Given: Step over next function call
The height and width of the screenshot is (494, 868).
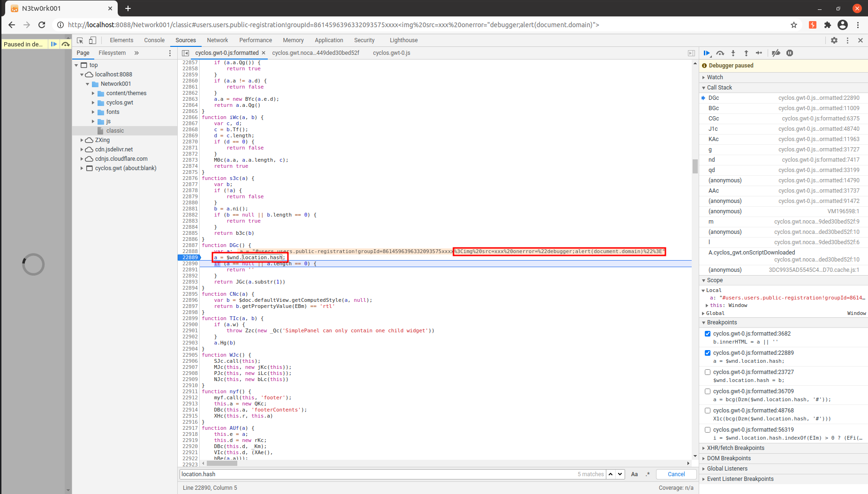Looking at the screenshot, I should coord(720,53).
